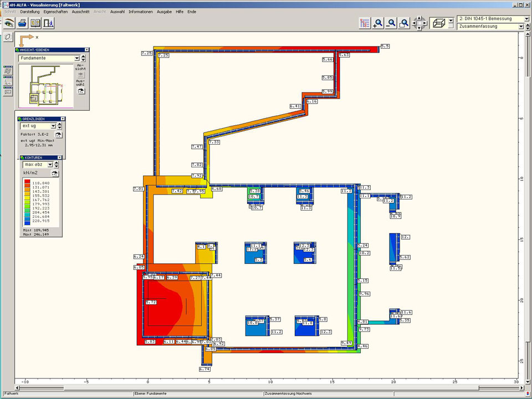Click the red 118.840 legend swatch
This screenshot has width=532, height=399.
point(27,183)
